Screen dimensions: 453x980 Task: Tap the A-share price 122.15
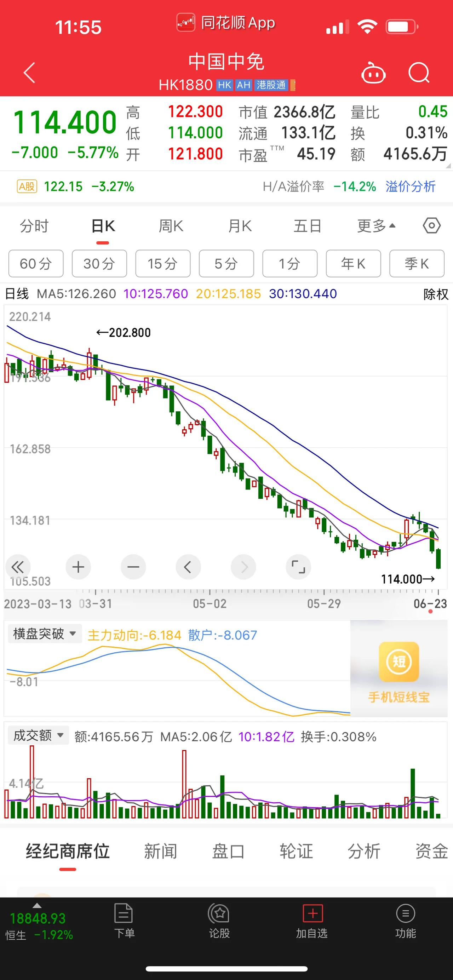pyautogui.click(x=63, y=187)
